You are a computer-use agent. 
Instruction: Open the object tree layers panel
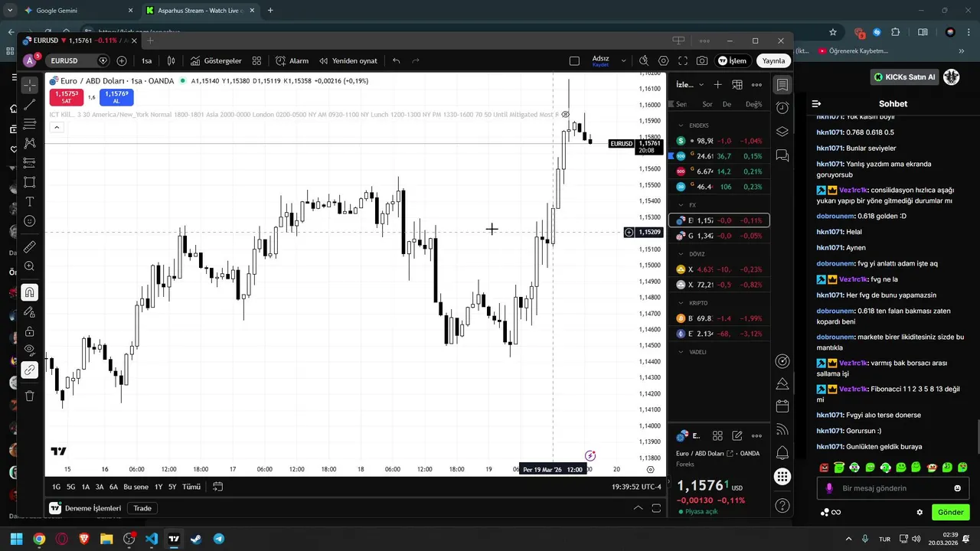pos(782,132)
